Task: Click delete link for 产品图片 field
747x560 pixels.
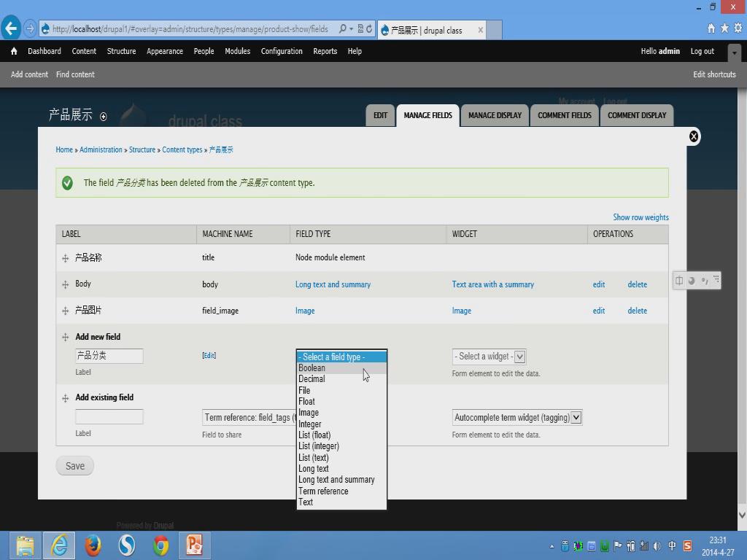Action: [637, 311]
